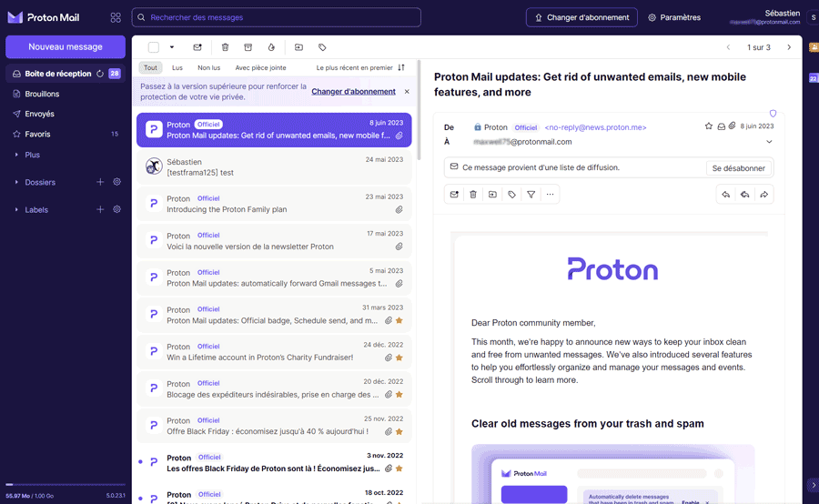
Task: Move open message with folder icon
Action: click(x=492, y=195)
